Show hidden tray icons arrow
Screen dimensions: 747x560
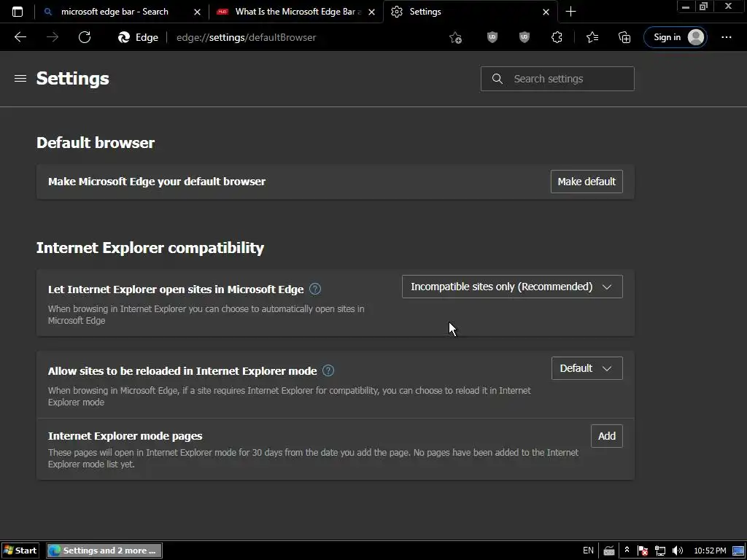[x=627, y=550]
